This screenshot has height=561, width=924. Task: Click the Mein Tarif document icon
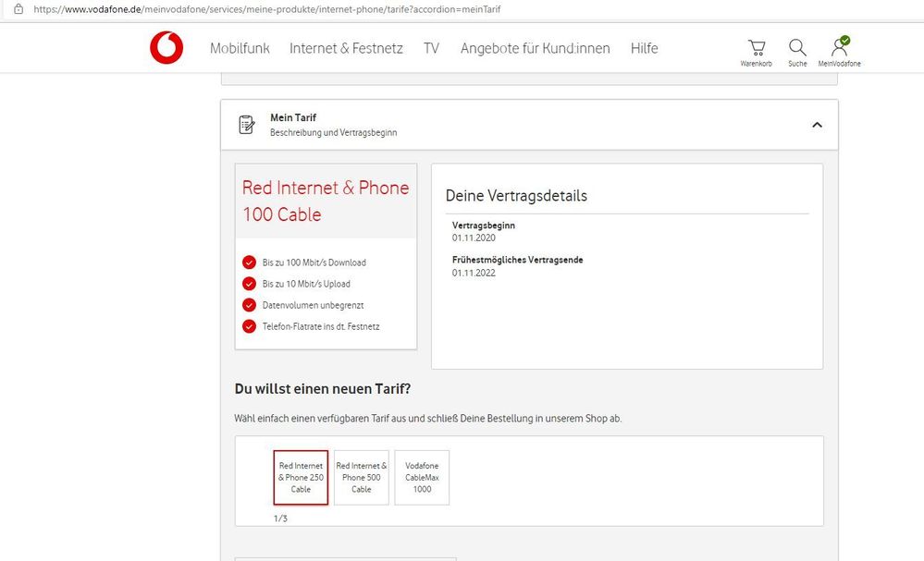coord(246,123)
